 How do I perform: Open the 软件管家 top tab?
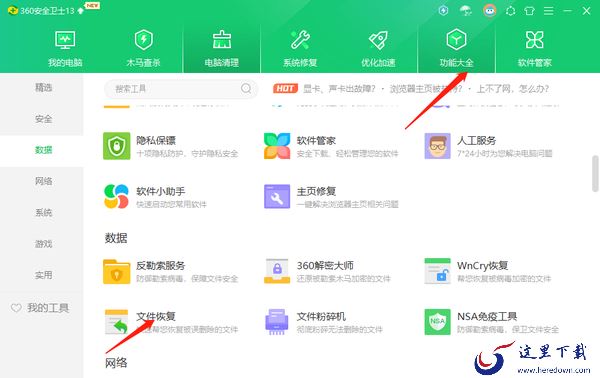point(535,48)
